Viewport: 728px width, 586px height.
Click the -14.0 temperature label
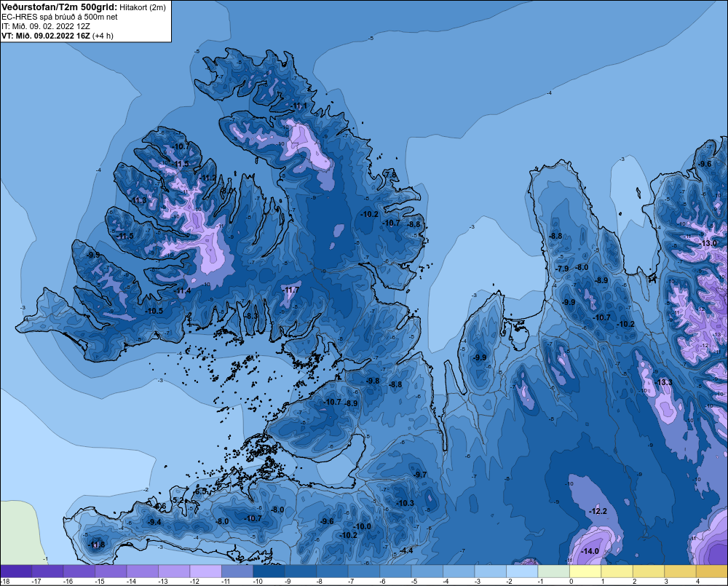[x=590, y=551]
